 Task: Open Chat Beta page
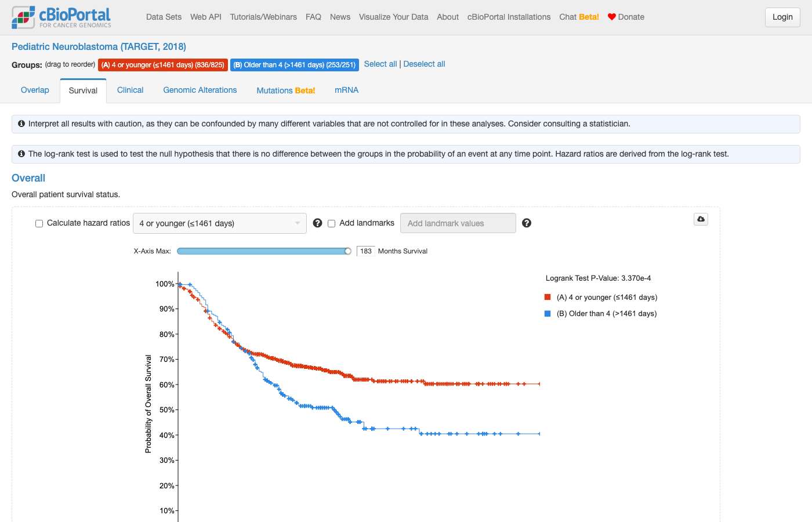(579, 17)
